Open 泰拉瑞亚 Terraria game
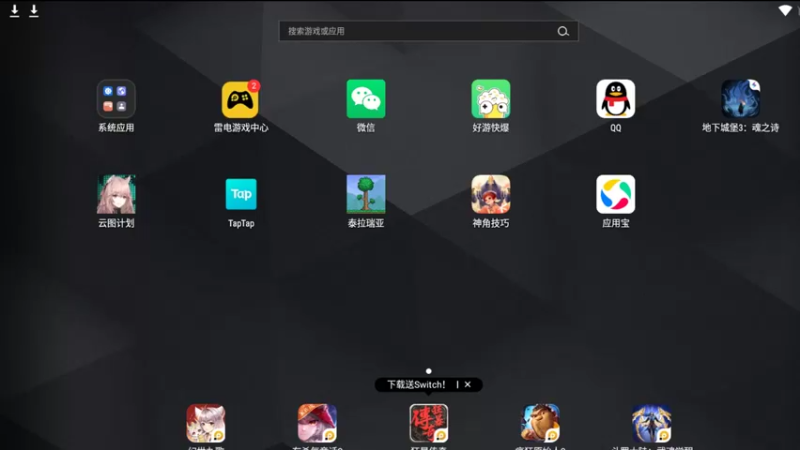The height and width of the screenshot is (450, 800). (x=366, y=194)
